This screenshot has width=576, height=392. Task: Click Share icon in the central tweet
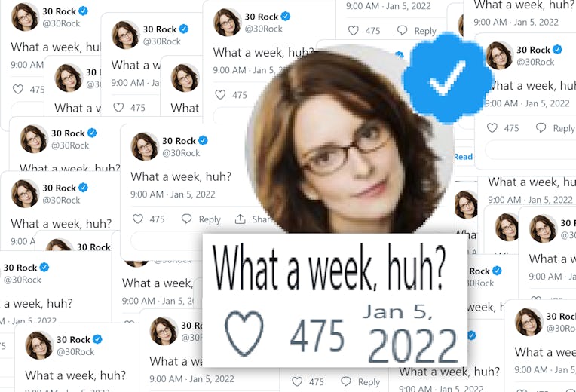point(241,219)
